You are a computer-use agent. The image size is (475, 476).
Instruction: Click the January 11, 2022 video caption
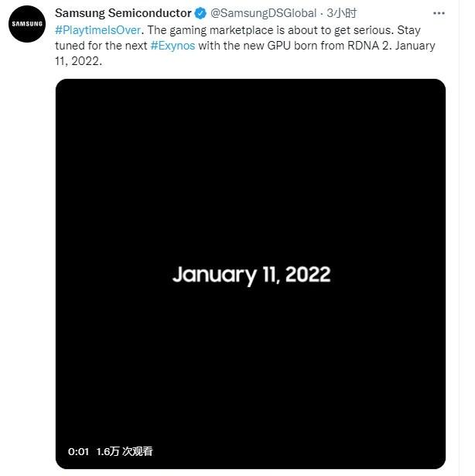click(x=251, y=275)
